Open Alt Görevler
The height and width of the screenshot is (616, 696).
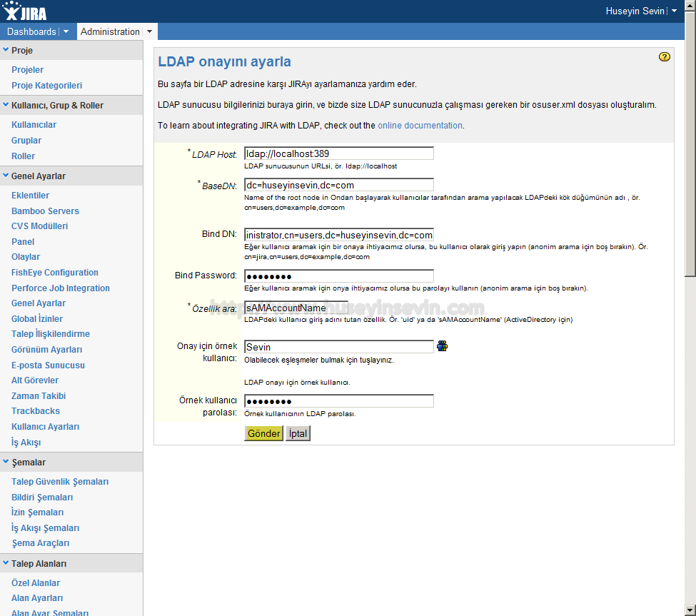pyautogui.click(x=35, y=380)
